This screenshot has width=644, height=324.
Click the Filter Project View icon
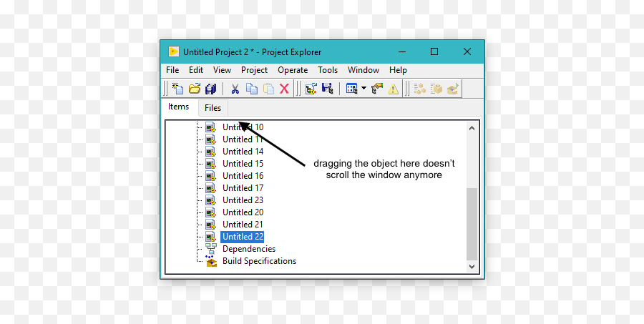[x=351, y=88]
